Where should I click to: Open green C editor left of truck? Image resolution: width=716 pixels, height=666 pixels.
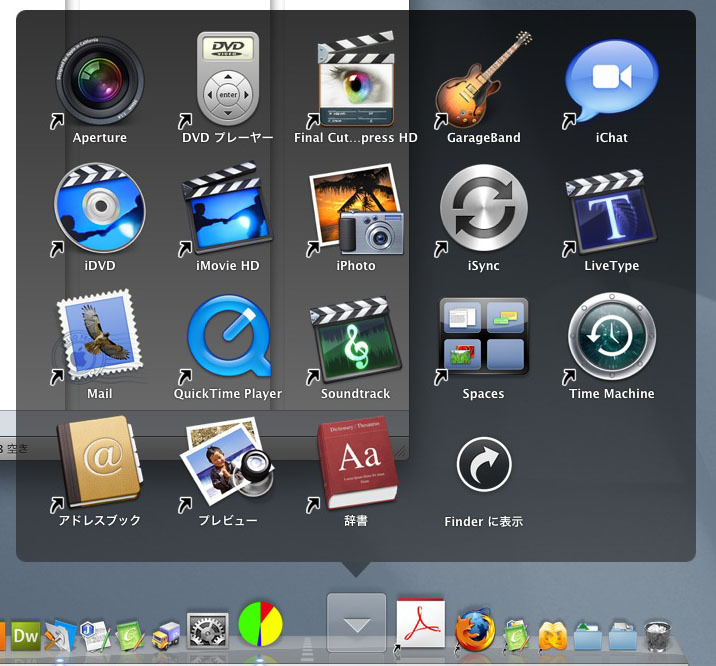click(x=130, y=635)
